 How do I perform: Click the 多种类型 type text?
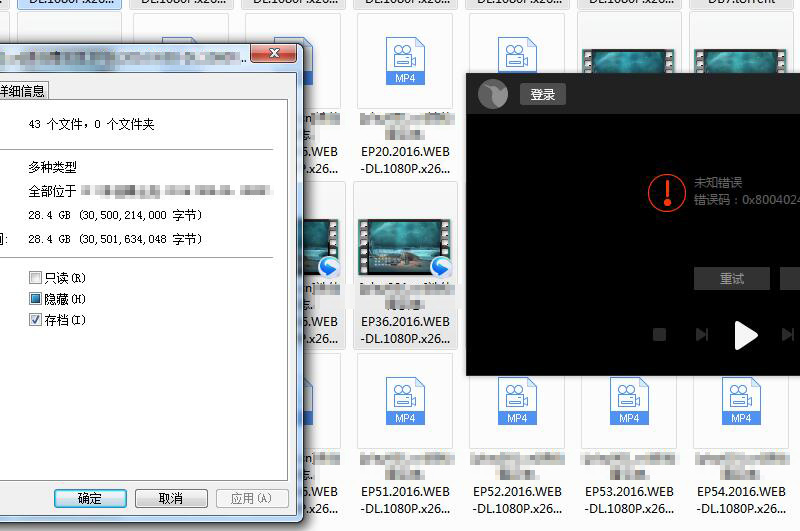tap(53, 167)
